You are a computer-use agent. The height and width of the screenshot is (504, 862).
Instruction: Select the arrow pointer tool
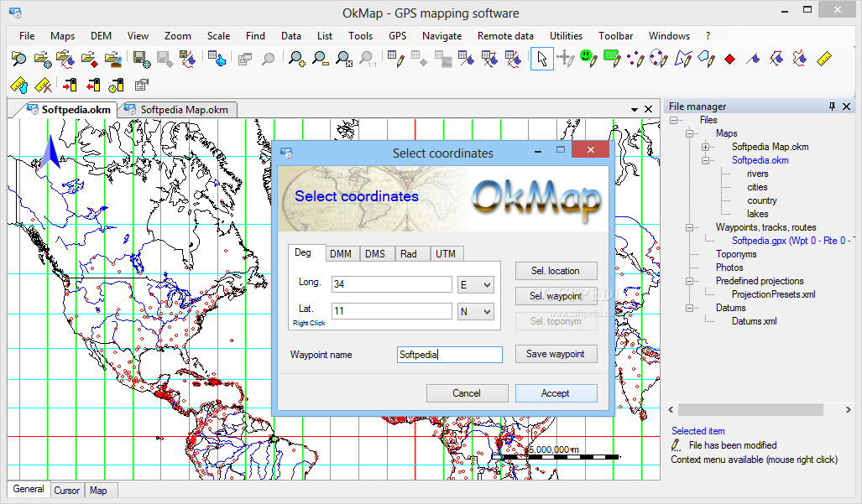(x=542, y=58)
